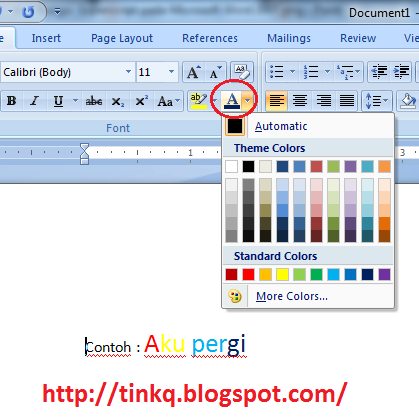Click the Repeat/Redo icon in Quick Access
This screenshot has width=419, height=420.
tap(29, 12)
